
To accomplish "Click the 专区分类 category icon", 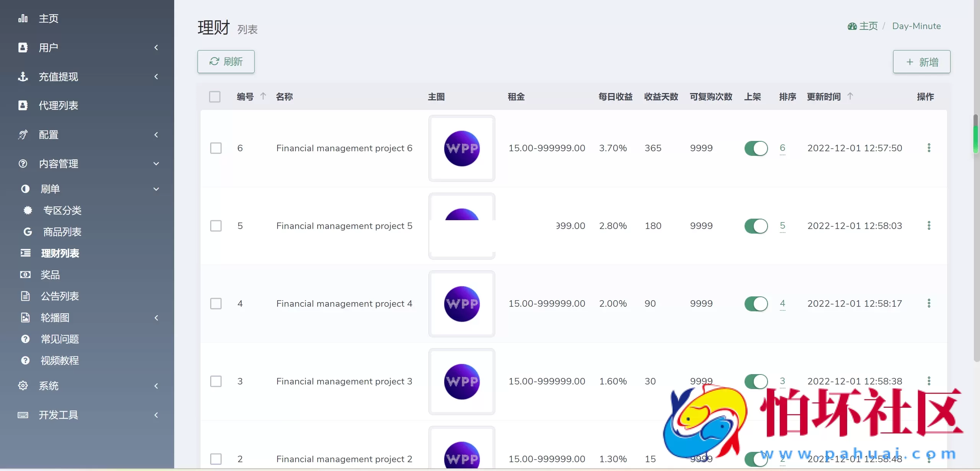I will pyautogui.click(x=28, y=210).
